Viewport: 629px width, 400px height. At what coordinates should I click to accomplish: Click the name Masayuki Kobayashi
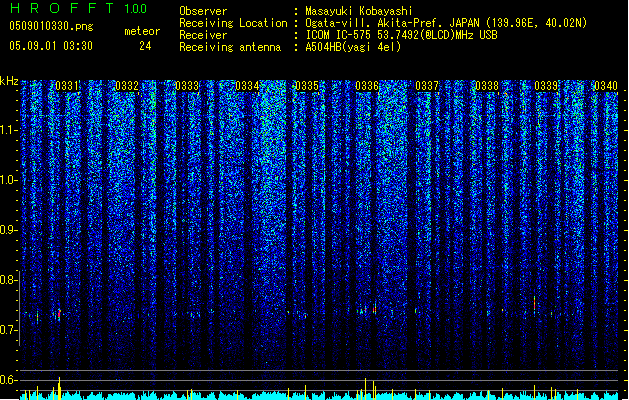[x=359, y=11]
